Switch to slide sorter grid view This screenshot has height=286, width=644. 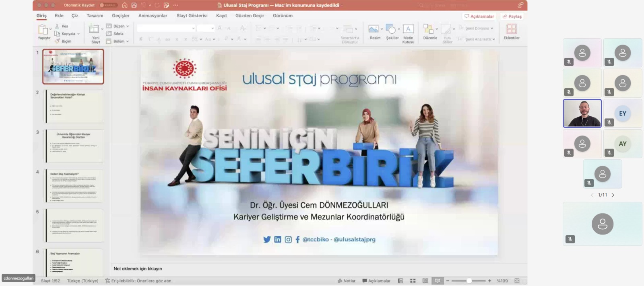[x=413, y=281]
